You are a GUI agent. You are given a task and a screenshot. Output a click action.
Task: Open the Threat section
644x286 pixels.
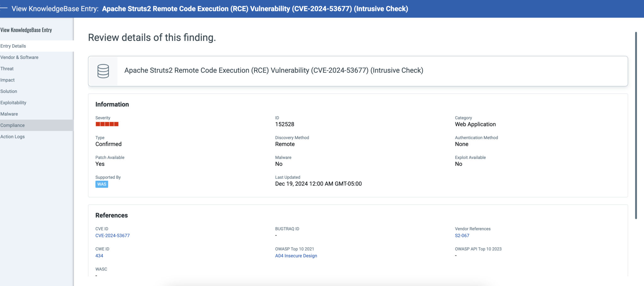coord(7,69)
